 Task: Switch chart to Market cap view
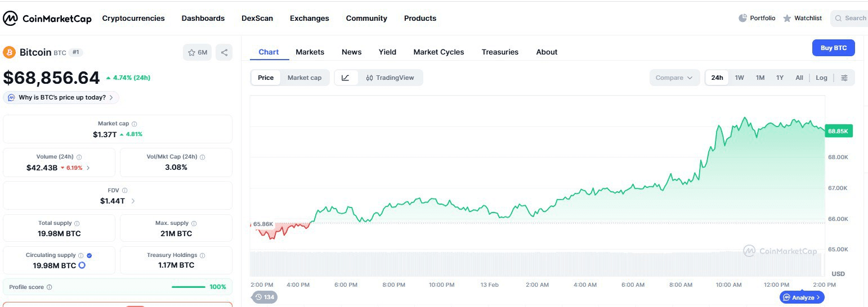(x=305, y=78)
